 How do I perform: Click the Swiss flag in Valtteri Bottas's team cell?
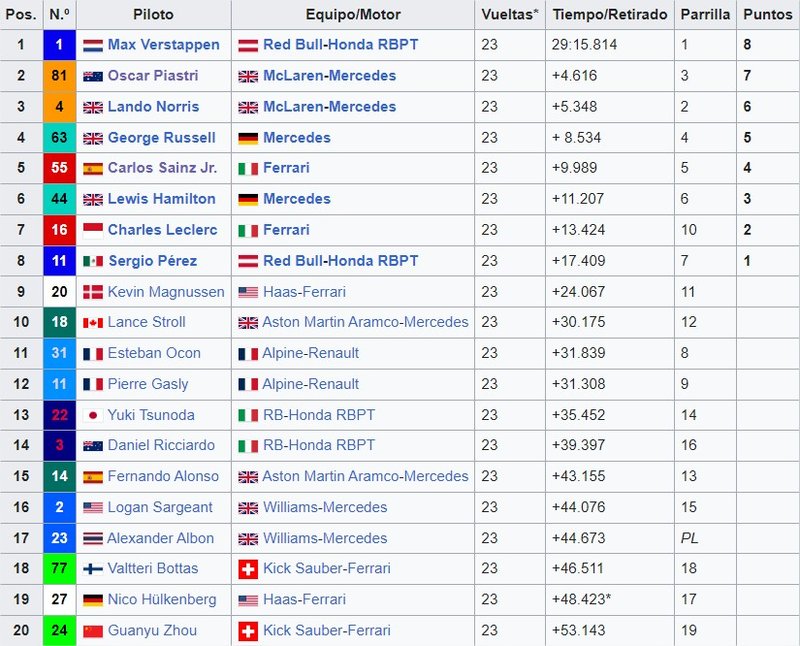tap(248, 569)
